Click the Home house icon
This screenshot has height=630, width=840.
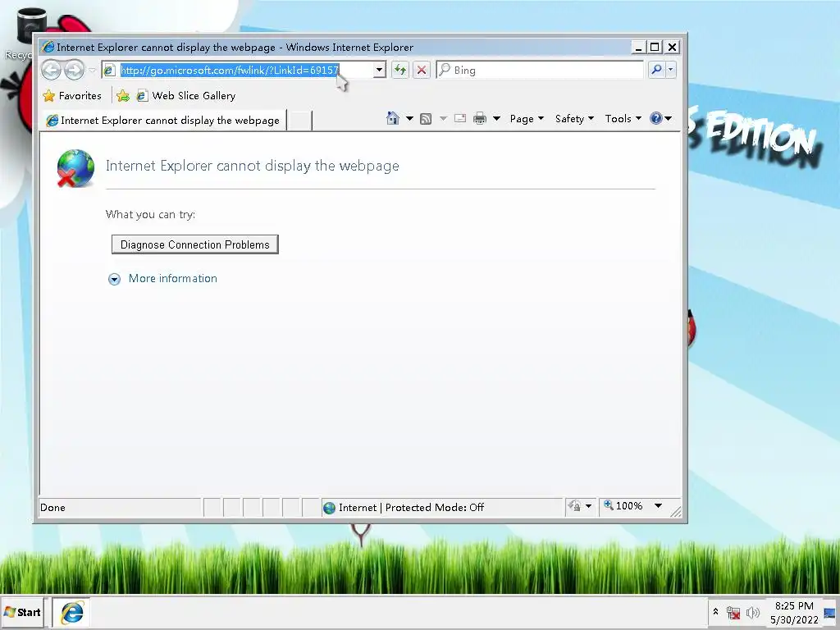coord(393,118)
